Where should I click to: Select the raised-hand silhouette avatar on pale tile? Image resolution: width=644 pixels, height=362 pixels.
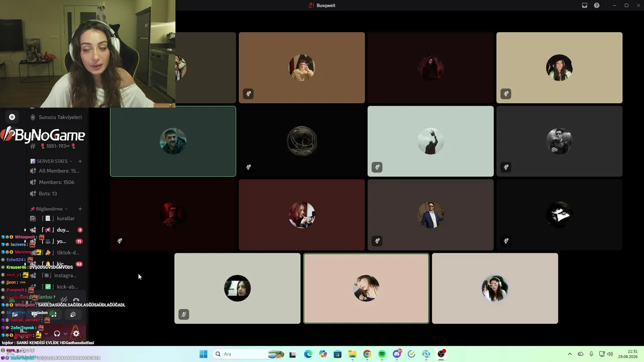431,141
